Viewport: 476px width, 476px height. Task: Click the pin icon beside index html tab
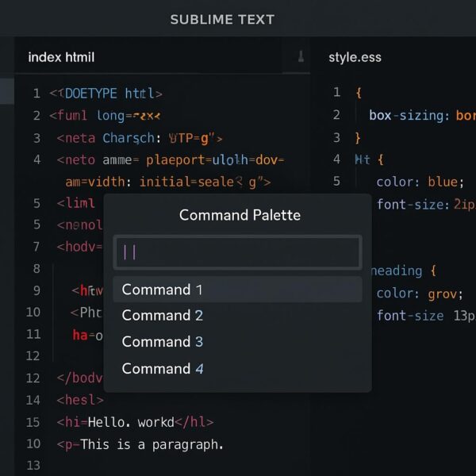tap(301, 56)
